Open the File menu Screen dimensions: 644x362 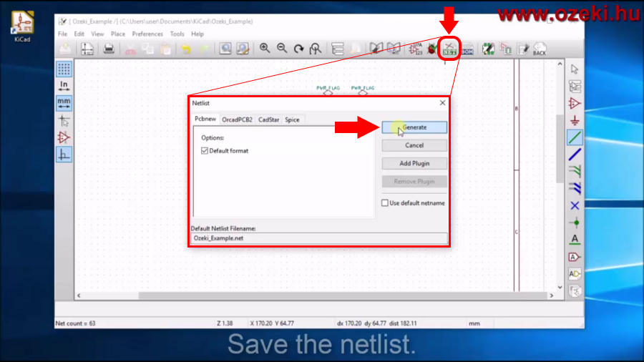[x=62, y=34]
